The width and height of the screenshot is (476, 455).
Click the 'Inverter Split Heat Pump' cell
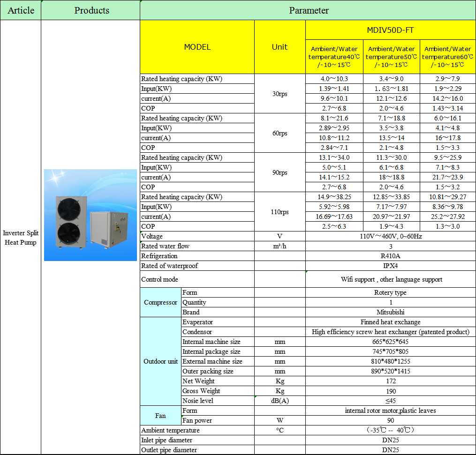(21, 238)
